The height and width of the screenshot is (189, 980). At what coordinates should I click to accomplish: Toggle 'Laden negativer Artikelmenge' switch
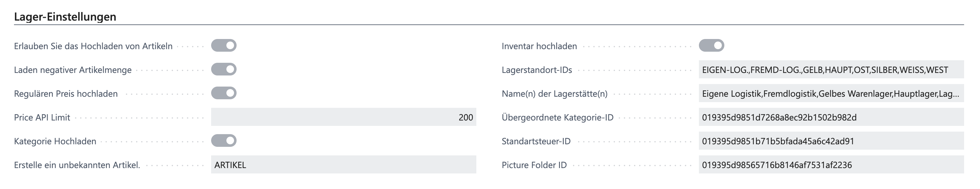pyautogui.click(x=224, y=69)
